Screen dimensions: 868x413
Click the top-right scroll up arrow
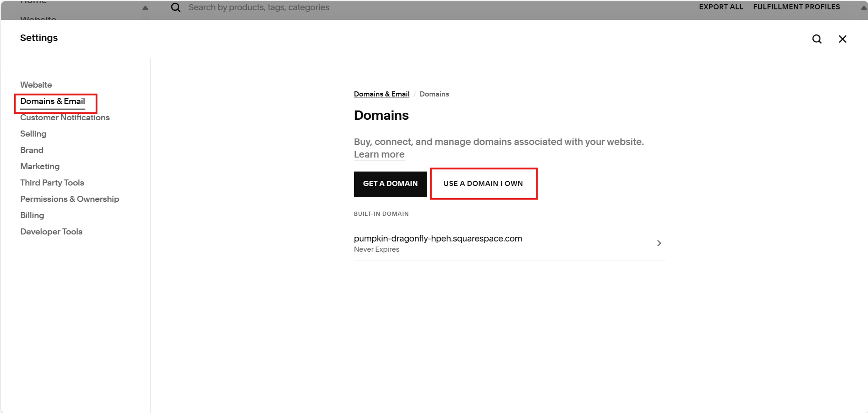(863, 8)
